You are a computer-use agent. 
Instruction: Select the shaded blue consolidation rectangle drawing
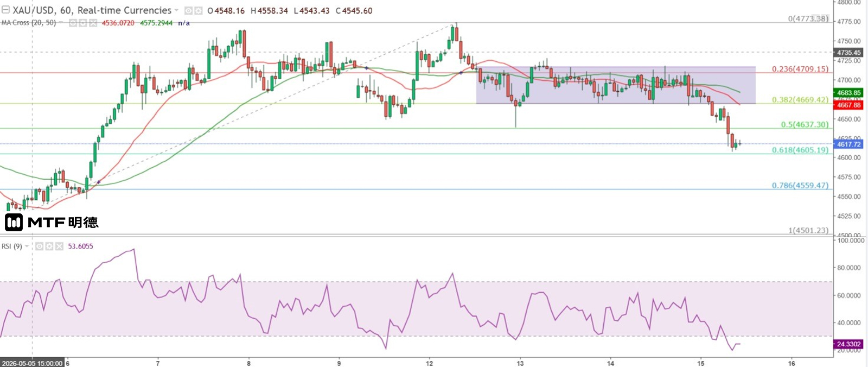[x=616, y=85]
